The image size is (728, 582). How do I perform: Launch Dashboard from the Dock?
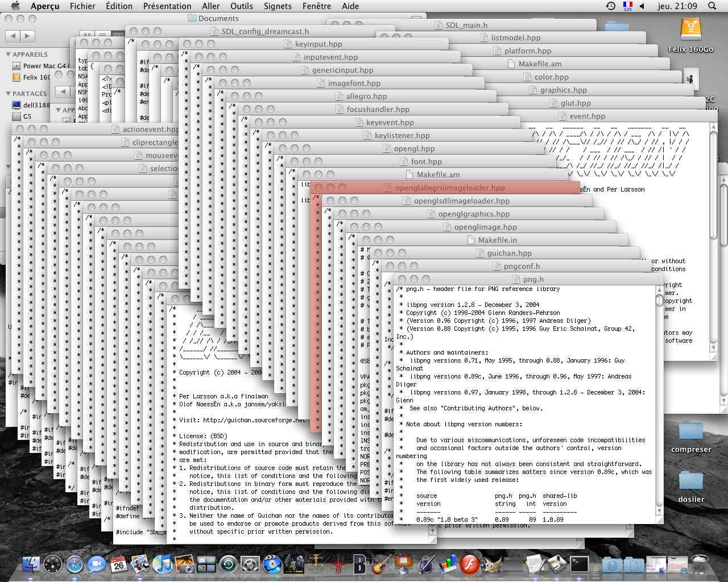53,564
